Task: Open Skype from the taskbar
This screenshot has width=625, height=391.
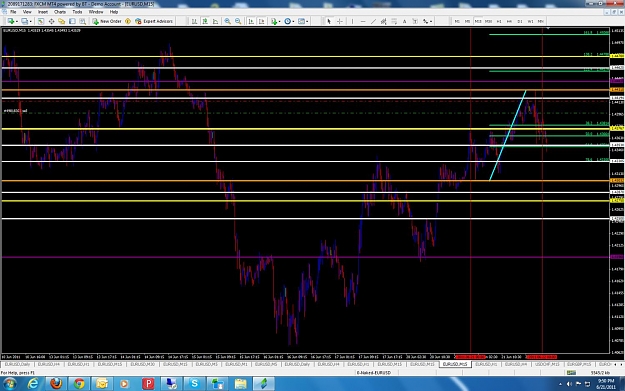Action: tap(194, 383)
